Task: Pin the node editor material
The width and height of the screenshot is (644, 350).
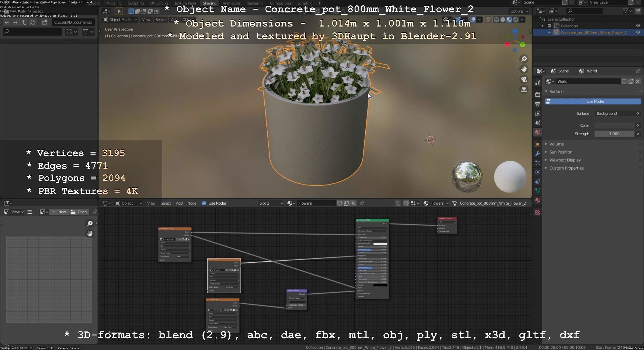Action: [x=362, y=203]
